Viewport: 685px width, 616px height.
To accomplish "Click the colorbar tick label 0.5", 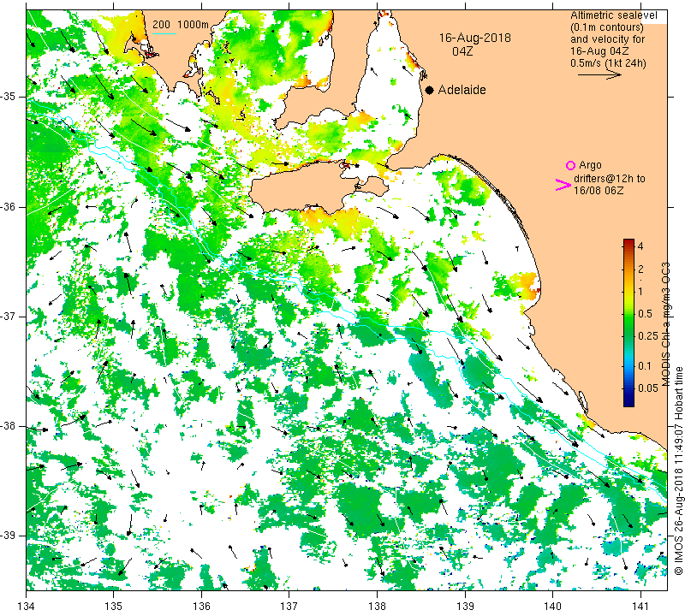I will (645, 313).
